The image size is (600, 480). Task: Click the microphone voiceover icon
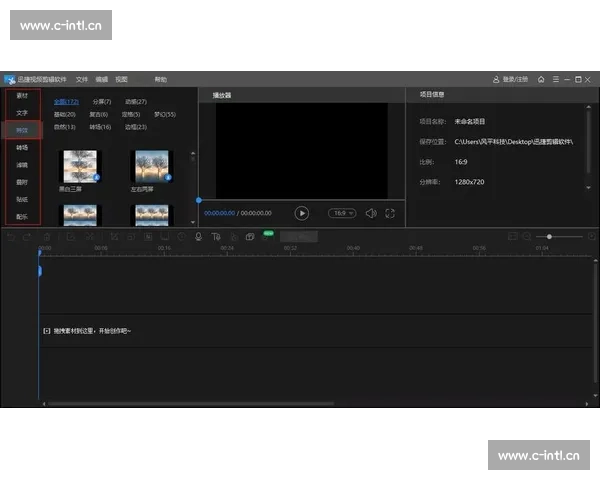coord(198,237)
